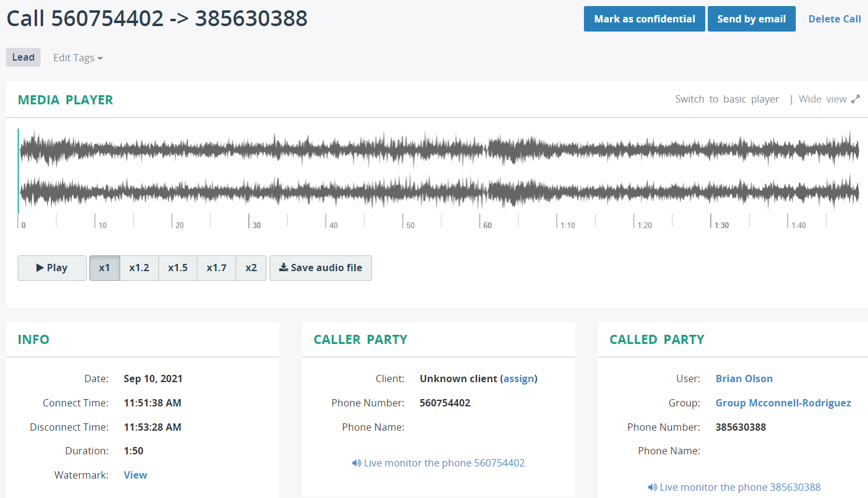This screenshot has width=868, height=498.
Task: Open the Edit Tags dropdown
Action: 77,57
